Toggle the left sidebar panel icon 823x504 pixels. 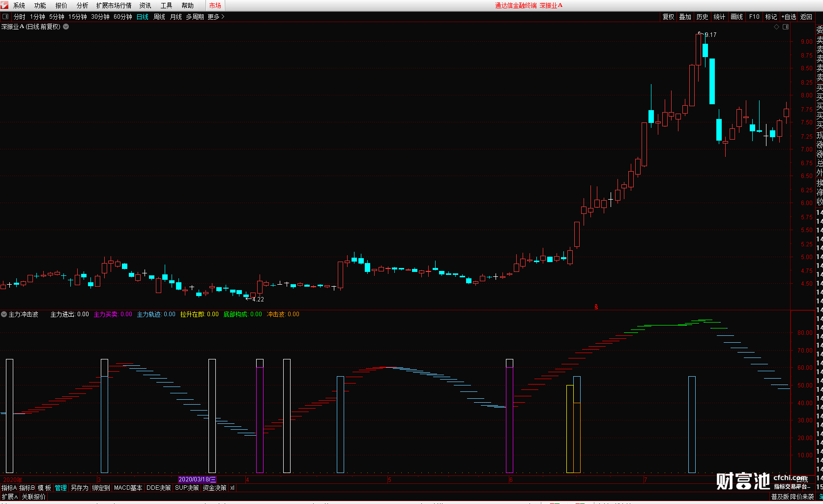coord(5,17)
